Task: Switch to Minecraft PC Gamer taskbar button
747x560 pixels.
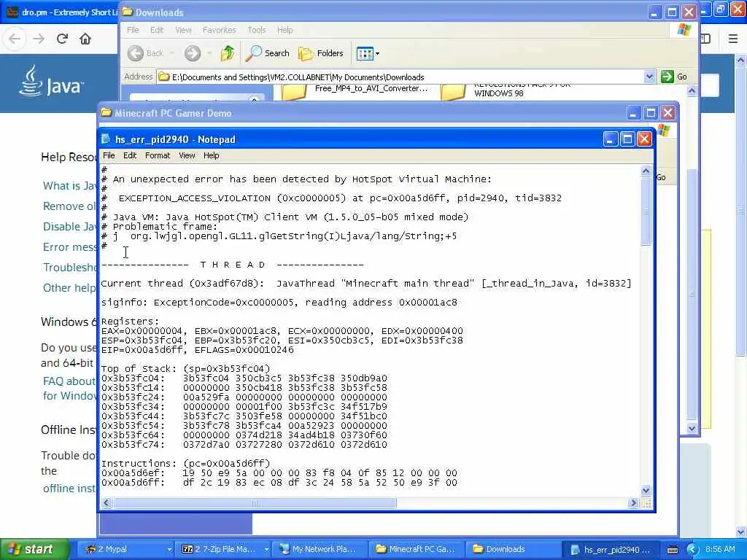Action: [417, 549]
